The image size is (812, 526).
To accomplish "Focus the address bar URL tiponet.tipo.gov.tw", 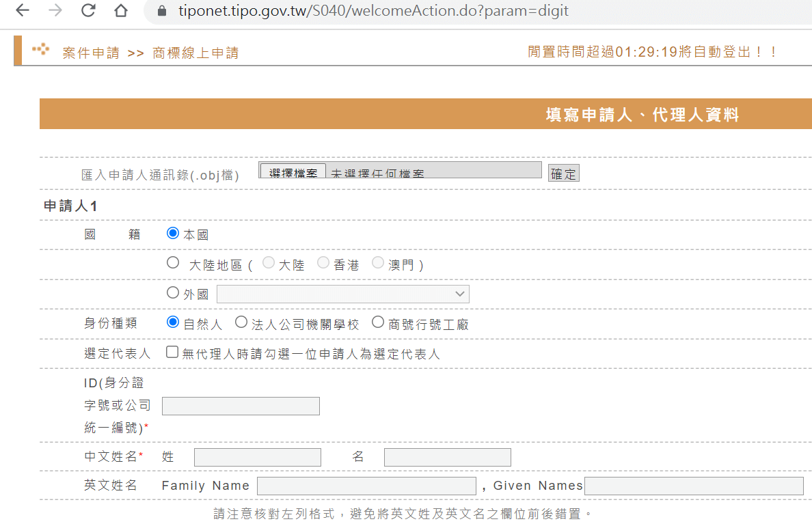I will [373, 11].
